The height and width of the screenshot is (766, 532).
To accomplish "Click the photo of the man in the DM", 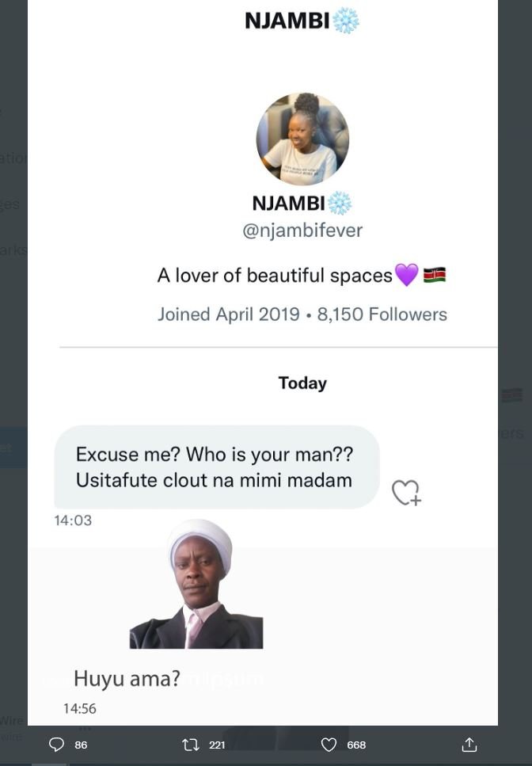I will (x=196, y=584).
